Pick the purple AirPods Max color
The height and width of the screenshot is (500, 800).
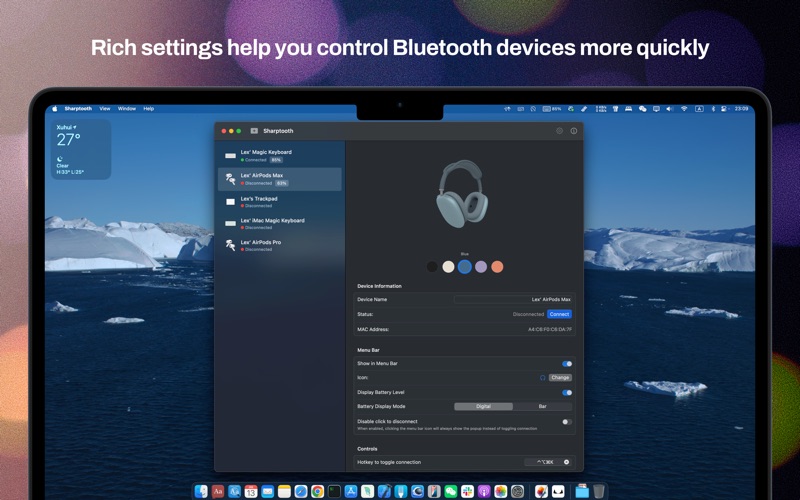pyautogui.click(x=481, y=267)
